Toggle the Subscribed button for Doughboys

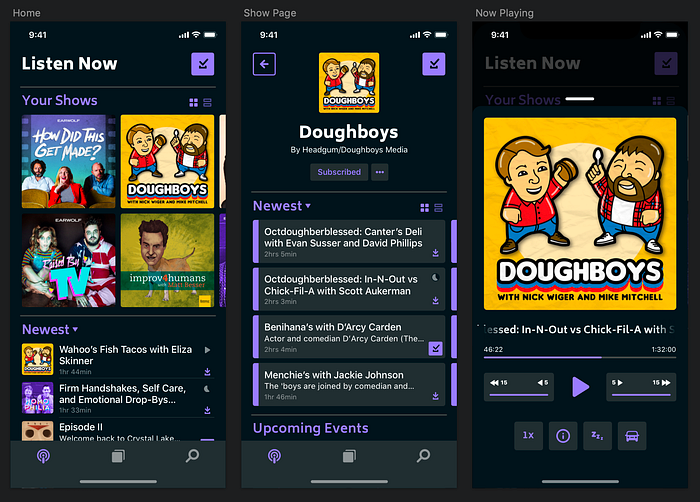coord(339,172)
